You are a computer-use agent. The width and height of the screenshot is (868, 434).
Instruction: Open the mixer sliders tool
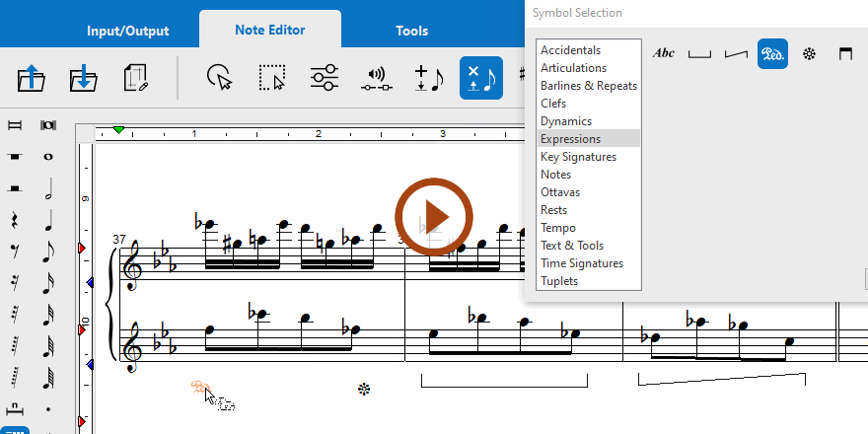[324, 78]
